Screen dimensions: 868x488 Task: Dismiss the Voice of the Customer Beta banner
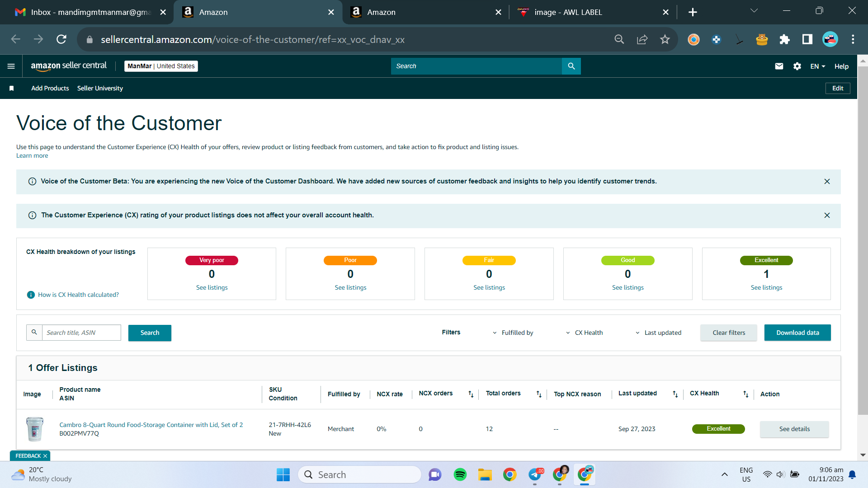tap(827, 182)
